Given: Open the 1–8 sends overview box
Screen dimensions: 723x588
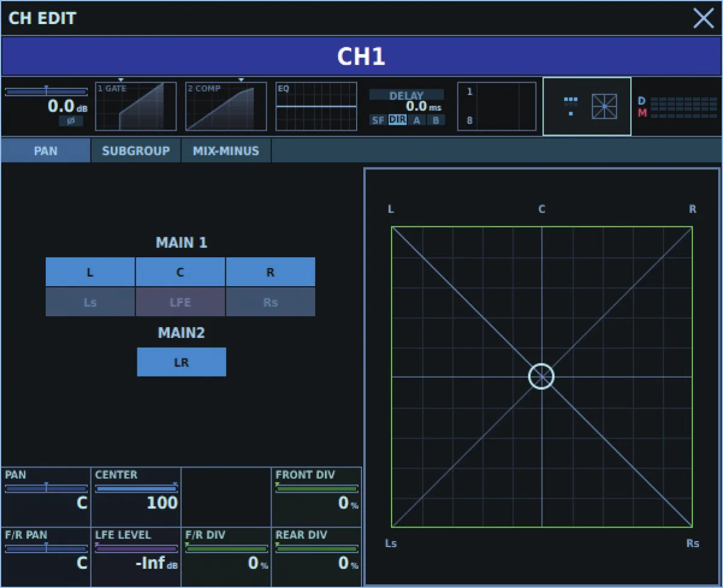Looking at the screenshot, I should click(497, 107).
